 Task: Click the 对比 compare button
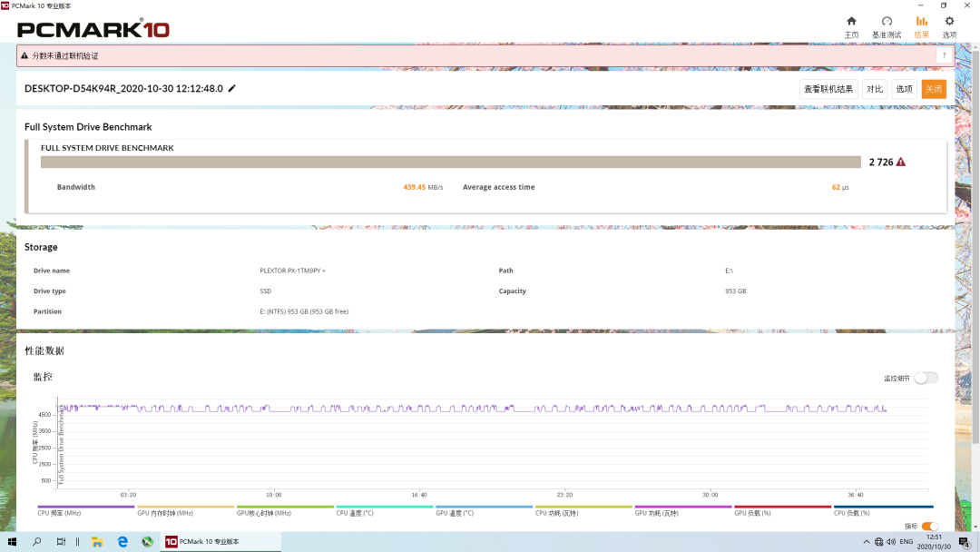[874, 89]
